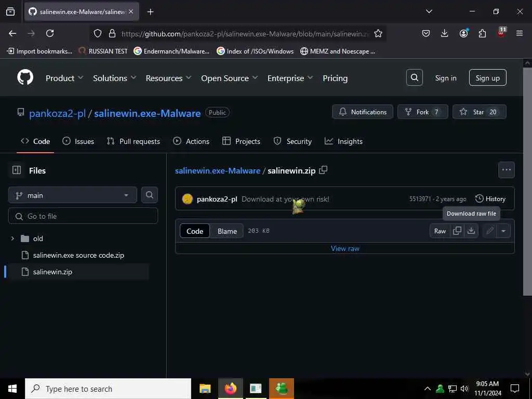
Task: Click the Windows taskbar search box
Action: (108, 389)
